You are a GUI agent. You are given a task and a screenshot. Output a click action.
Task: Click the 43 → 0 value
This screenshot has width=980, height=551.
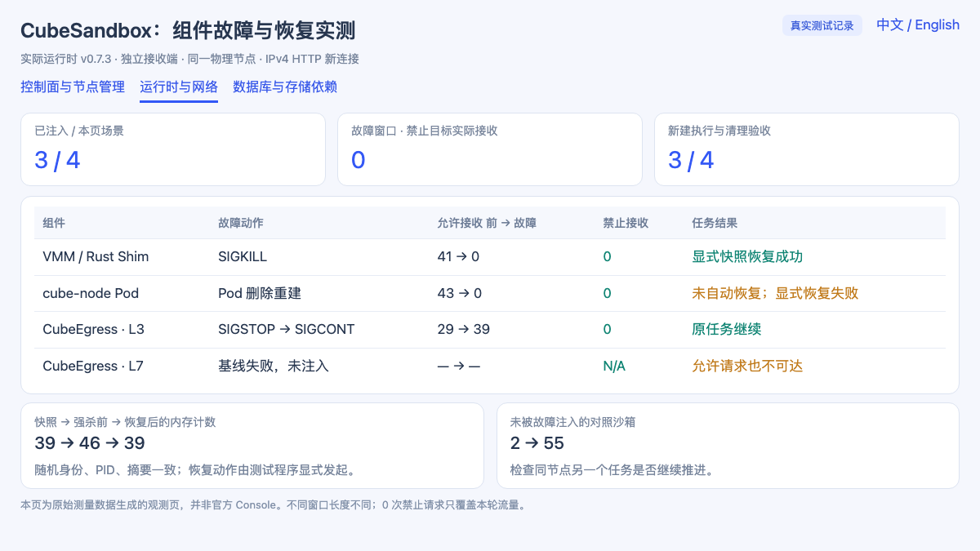(460, 293)
